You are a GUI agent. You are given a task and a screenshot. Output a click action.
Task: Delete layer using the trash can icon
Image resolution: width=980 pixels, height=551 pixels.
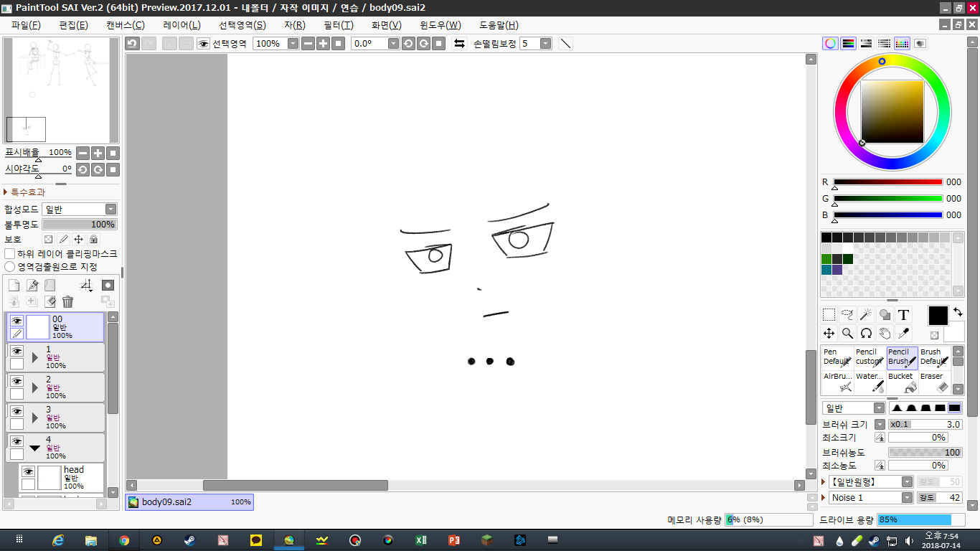pos(68,302)
